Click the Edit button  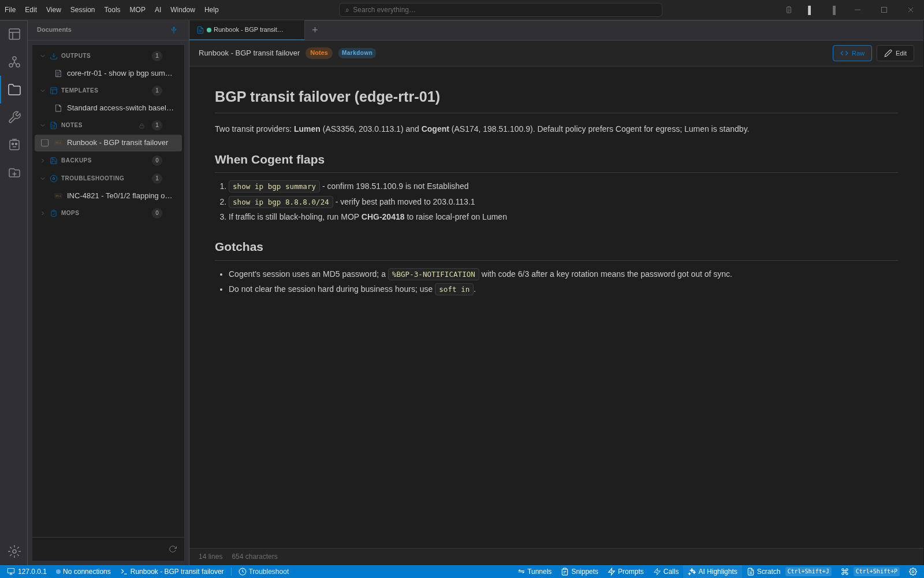pos(895,53)
